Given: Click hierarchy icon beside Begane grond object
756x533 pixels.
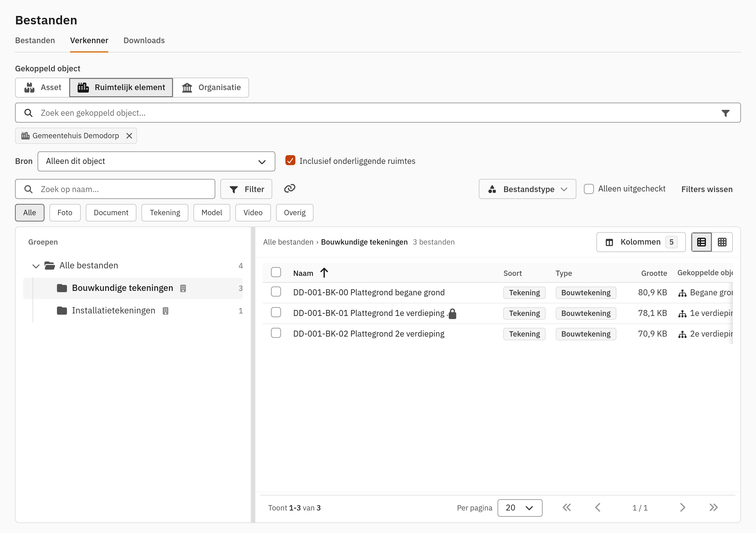Looking at the screenshot, I should 682,293.
